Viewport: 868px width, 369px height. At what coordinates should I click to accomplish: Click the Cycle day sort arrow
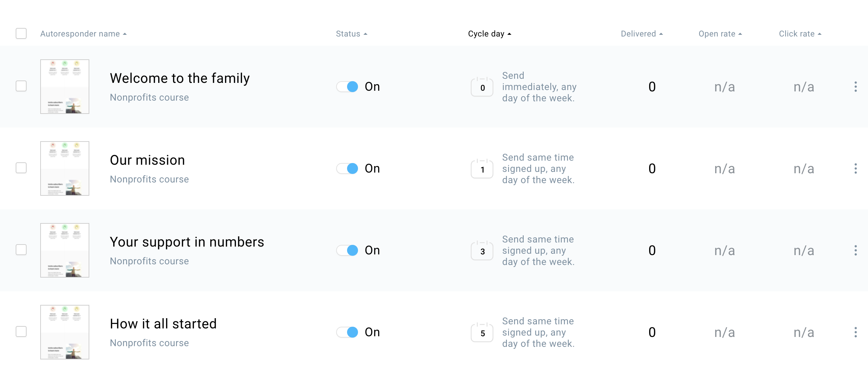coord(509,34)
